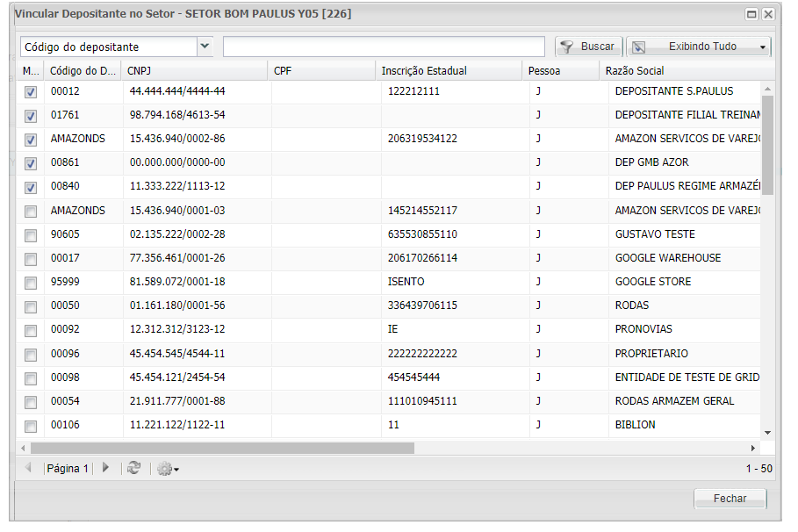Select the BIBLION cell
This screenshot has width=798, height=532.
[685, 425]
